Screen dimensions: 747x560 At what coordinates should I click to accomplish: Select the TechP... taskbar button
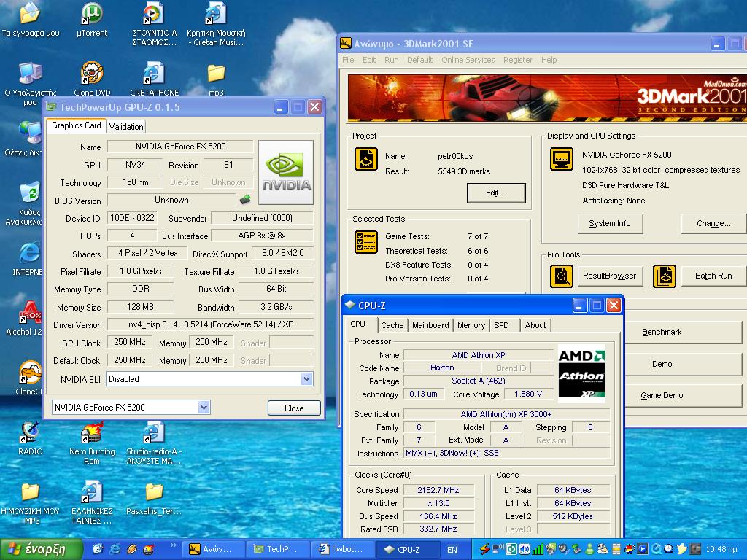click(x=278, y=550)
